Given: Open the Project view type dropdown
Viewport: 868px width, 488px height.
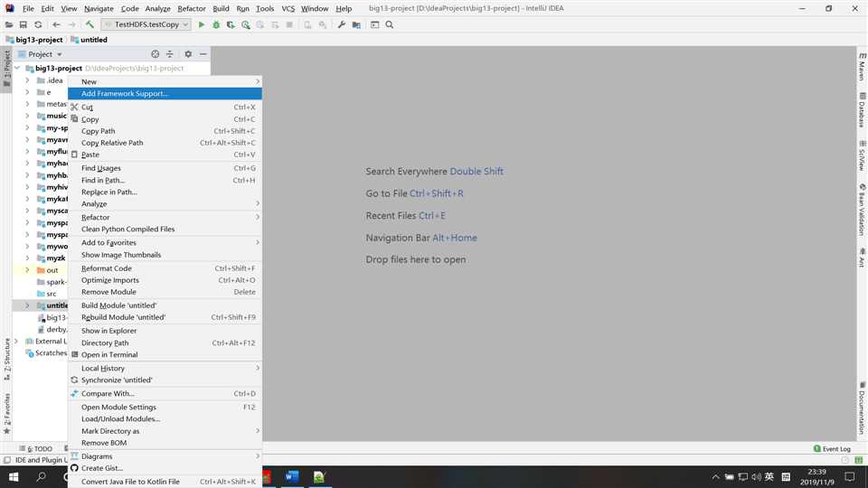Looking at the screenshot, I should tap(41, 54).
